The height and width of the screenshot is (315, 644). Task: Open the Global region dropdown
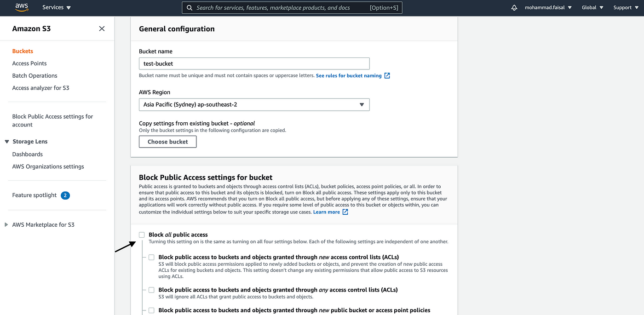[x=592, y=7]
